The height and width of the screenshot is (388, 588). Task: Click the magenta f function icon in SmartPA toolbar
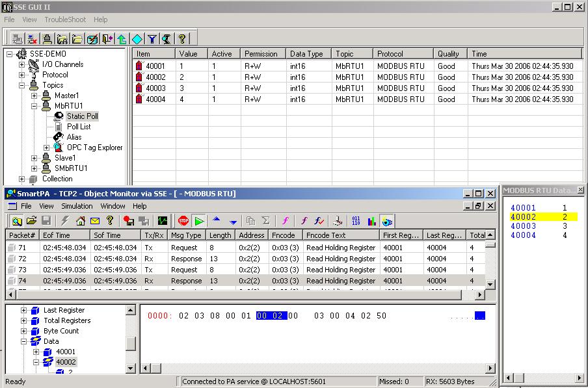pos(286,221)
